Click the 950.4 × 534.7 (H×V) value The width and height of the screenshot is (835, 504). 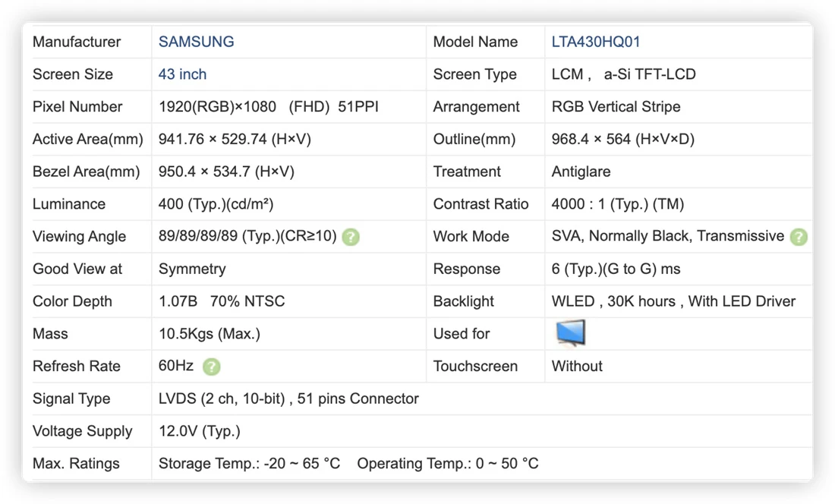226,172
